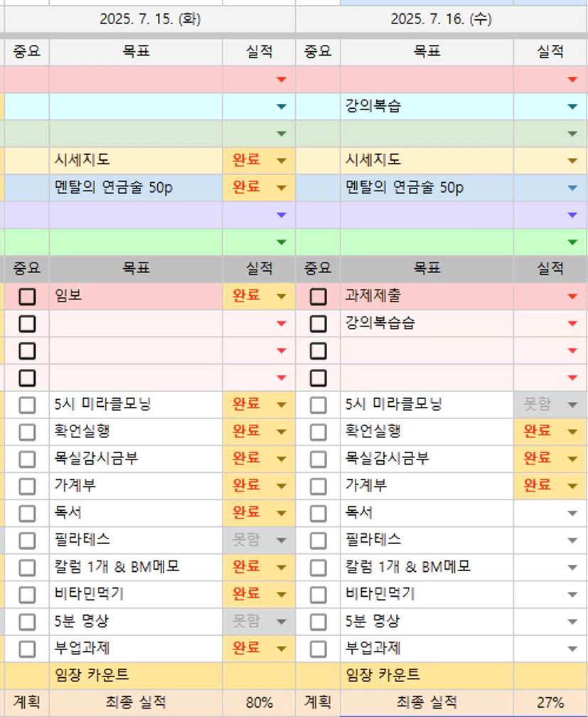
Task: Open status dropdown for July 16 부업과제
Action: [x=572, y=649]
